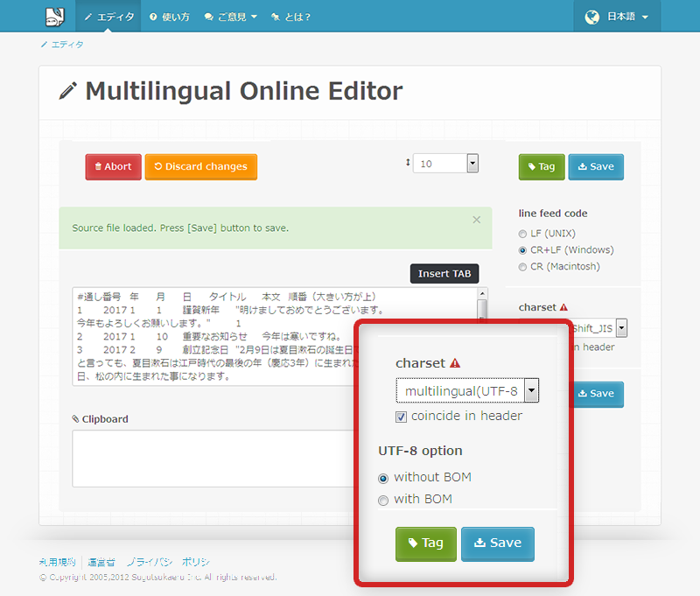Select the 'LF (UNIX)' line feed code
Screen dimensions: 700x596
tap(523, 233)
